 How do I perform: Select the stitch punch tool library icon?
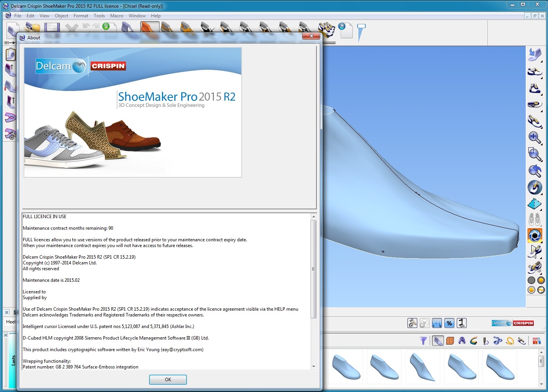pyautogui.click(x=486, y=341)
